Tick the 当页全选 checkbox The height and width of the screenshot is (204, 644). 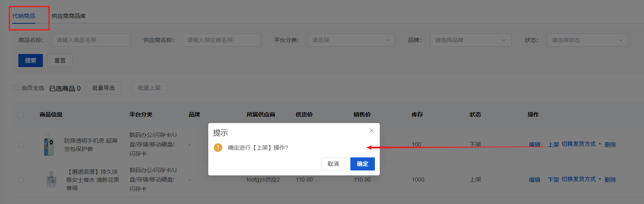pos(15,88)
